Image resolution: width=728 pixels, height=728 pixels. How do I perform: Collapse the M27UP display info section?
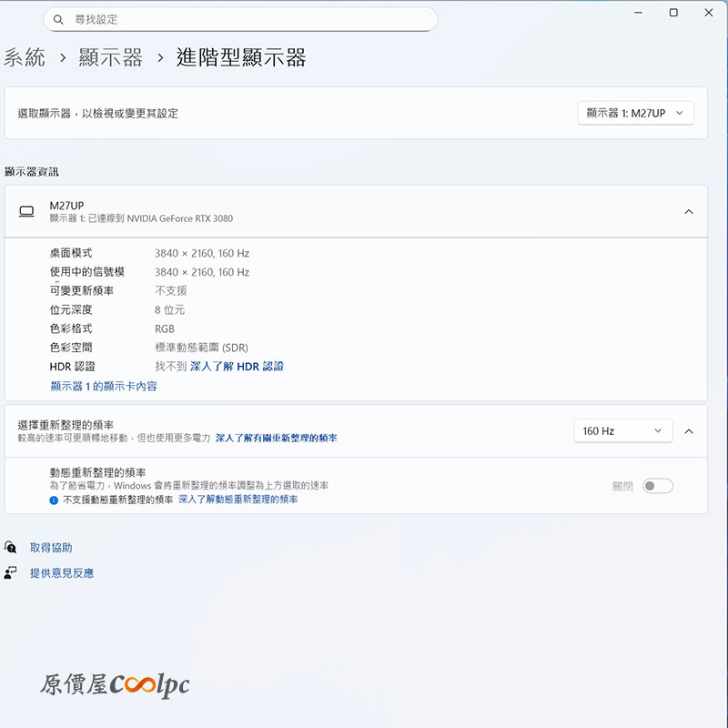coord(688,212)
